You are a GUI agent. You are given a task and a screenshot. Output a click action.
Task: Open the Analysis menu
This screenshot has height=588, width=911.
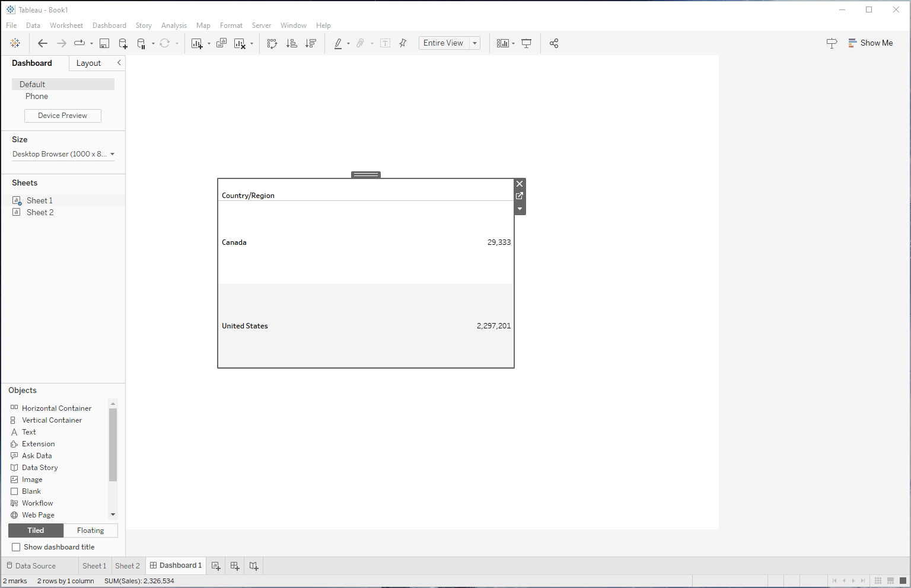[x=174, y=25]
